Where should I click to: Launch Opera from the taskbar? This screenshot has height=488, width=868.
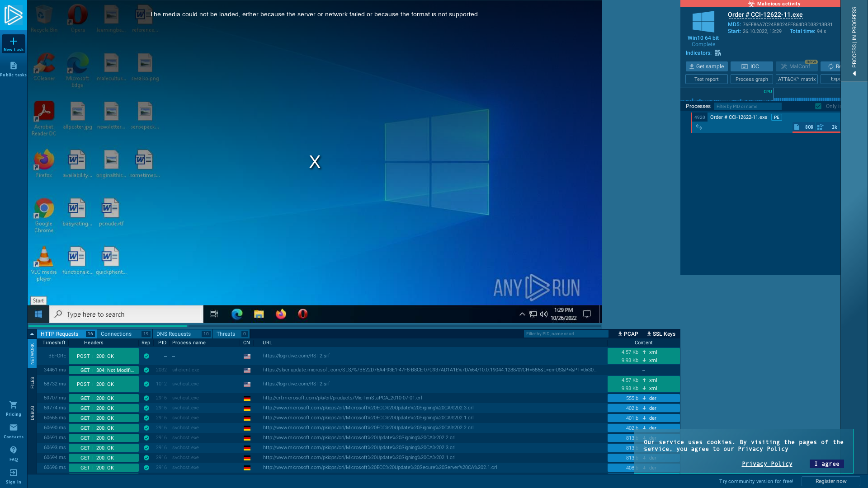302,314
